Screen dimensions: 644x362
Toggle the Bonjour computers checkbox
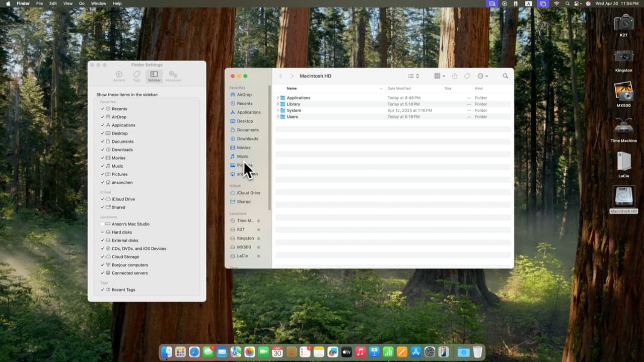click(103, 265)
